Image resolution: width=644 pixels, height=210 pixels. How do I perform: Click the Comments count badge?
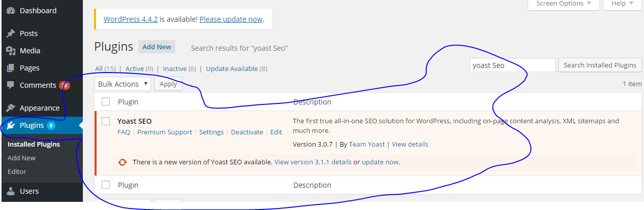[x=65, y=85]
